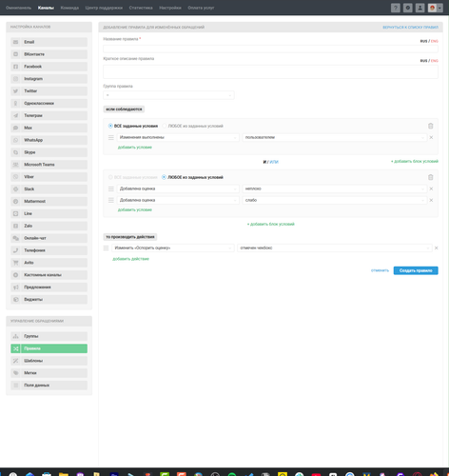Image resolution: width=449 pixels, height=476 pixels.
Task: Expand the Группа правила dropdown
Action: pos(168,95)
